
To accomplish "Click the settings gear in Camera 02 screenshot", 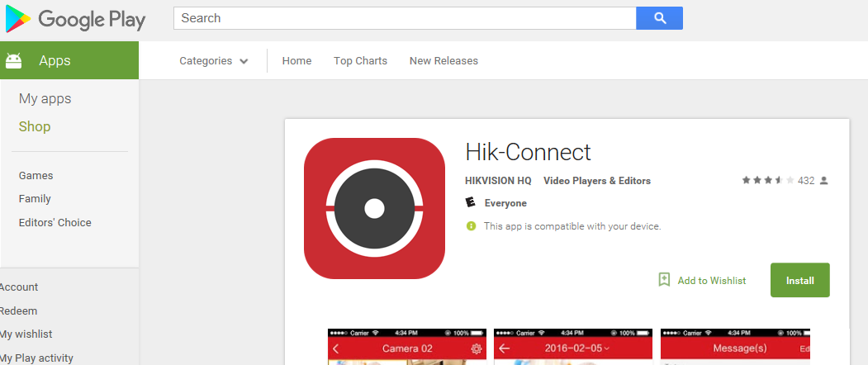I will point(476,349).
